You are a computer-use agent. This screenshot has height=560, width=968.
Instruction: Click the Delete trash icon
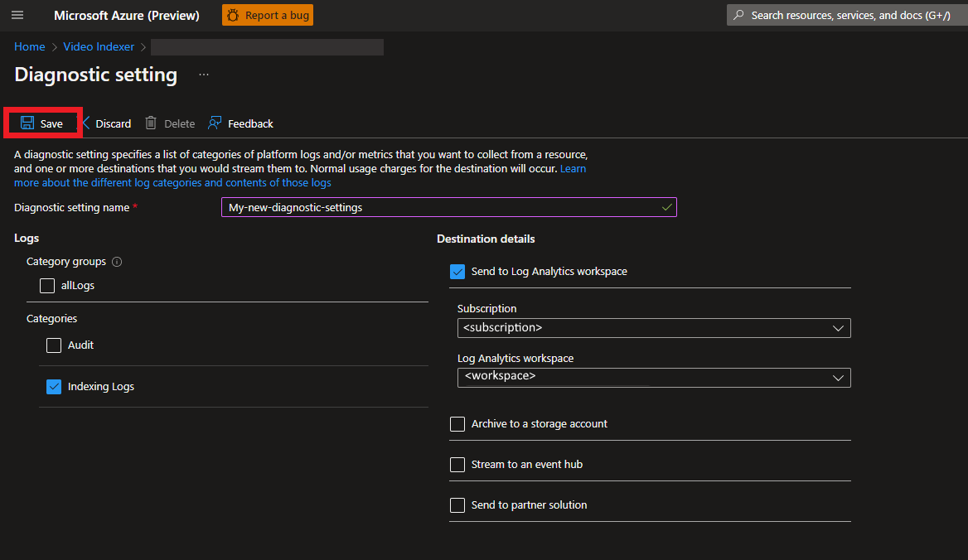click(151, 123)
